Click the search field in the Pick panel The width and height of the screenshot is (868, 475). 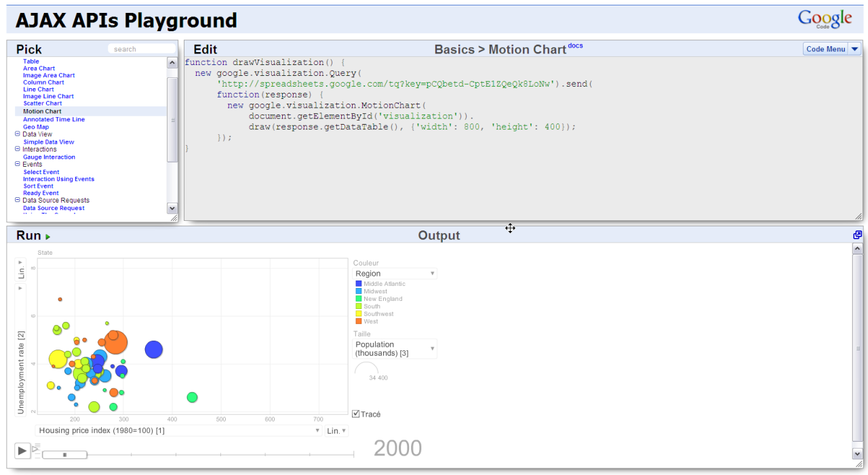click(142, 48)
